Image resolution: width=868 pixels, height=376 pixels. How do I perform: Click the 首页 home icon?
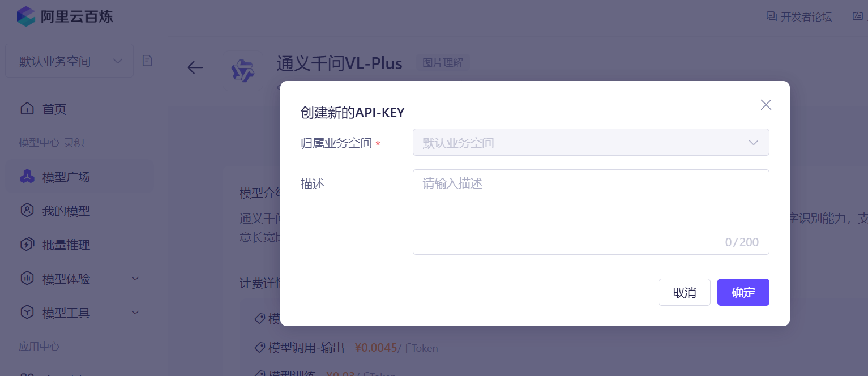(x=27, y=109)
